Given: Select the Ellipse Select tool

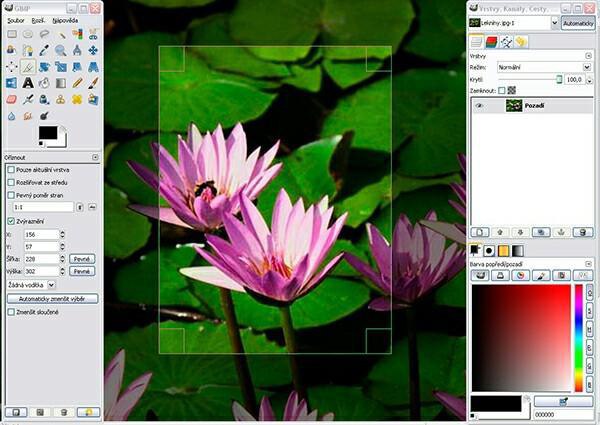Looking at the screenshot, I should click(x=28, y=34).
